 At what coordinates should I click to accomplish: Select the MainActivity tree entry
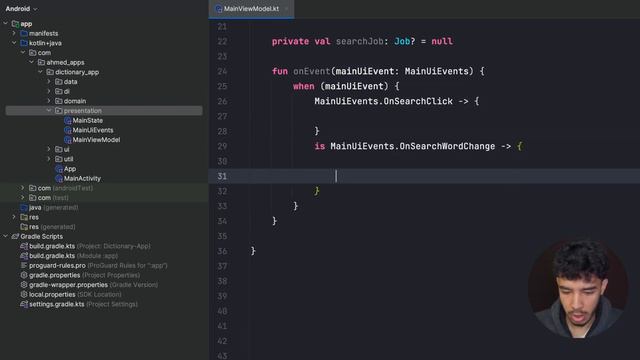[x=82, y=178]
